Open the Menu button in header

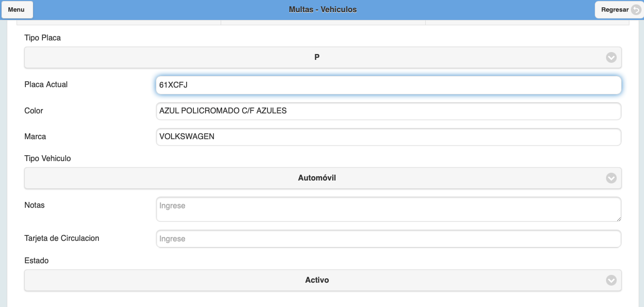(x=17, y=10)
